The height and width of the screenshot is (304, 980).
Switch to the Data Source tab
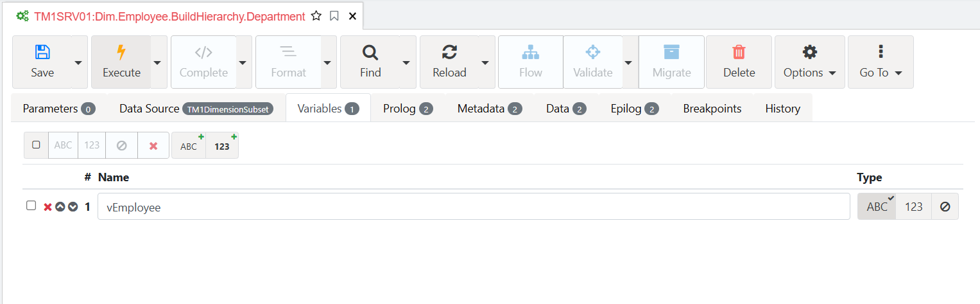coord(196,109)
